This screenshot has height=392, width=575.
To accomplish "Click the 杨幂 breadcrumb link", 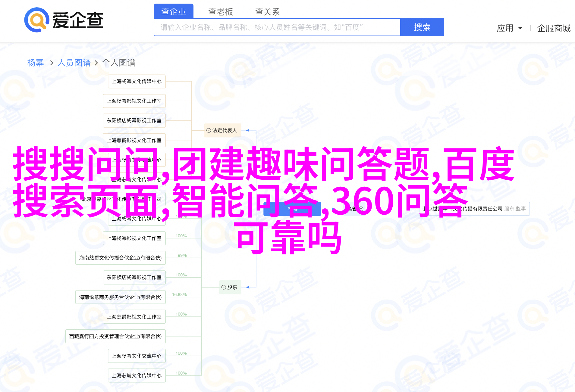I will tap(36, 63).
